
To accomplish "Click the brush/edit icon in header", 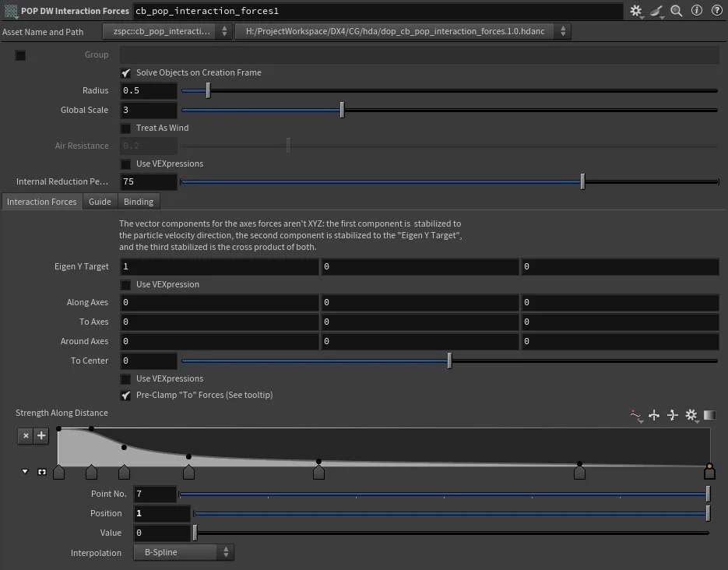I will click(656, 11).
